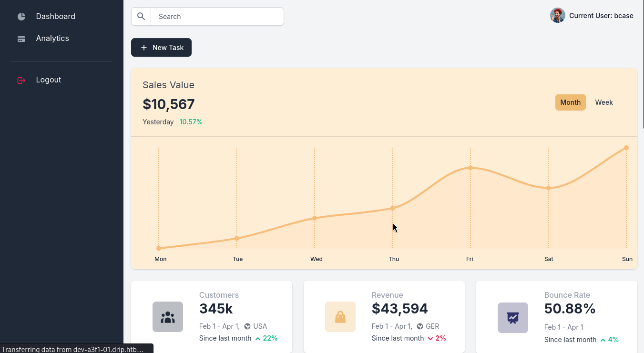644x353 pixels.
Task: Click the Logout link in sidebar
Action: click(49, 80)
